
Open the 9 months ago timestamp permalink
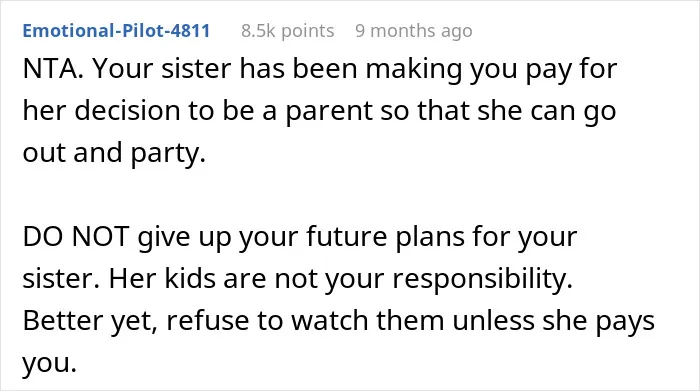[x=414, y=31]
